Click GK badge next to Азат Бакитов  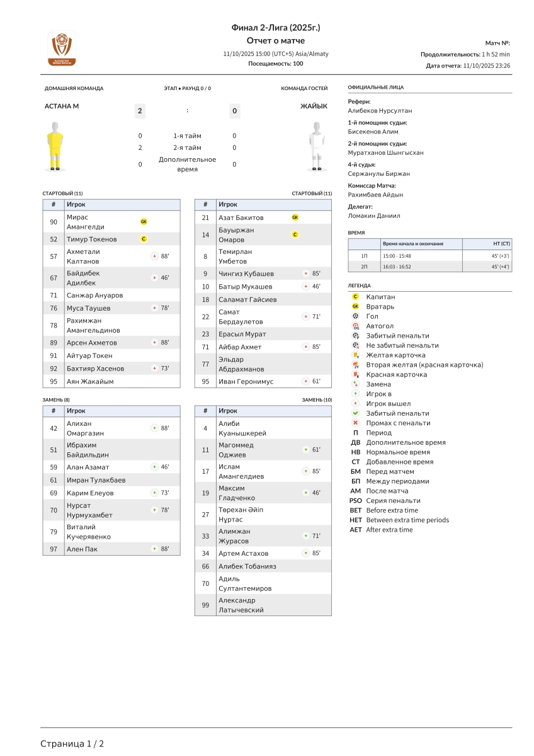(295, 217)
